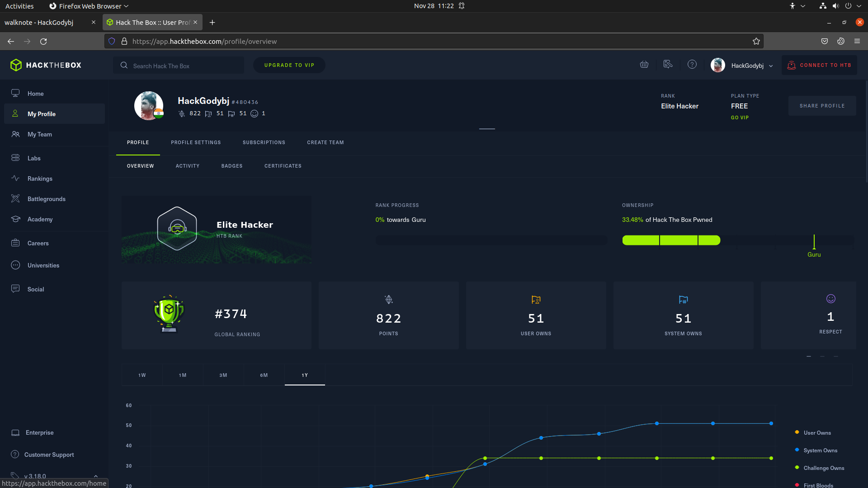The width and height of the screenshot is (868, 488).
Task: Click the Hack The Box cube logo
Action: tap(16, 65)
